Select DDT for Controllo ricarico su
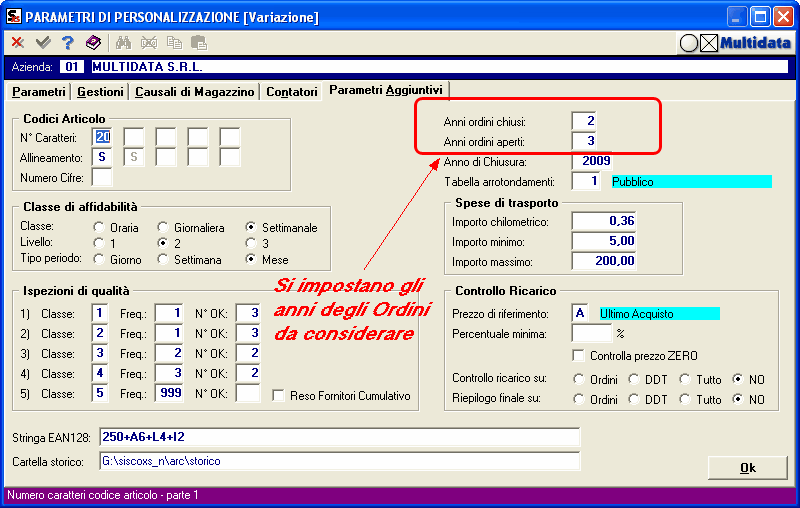Image resolution: width=800 pixels, height=508 pixels. 634,379
